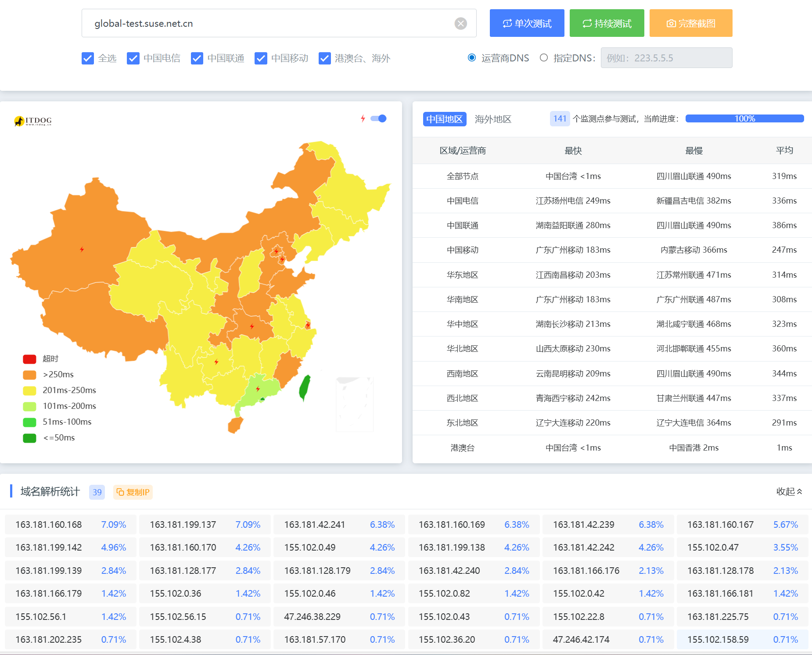Click the 最慢 column header
Viewport: 812px width, 655px height.
tap(694, 150)
